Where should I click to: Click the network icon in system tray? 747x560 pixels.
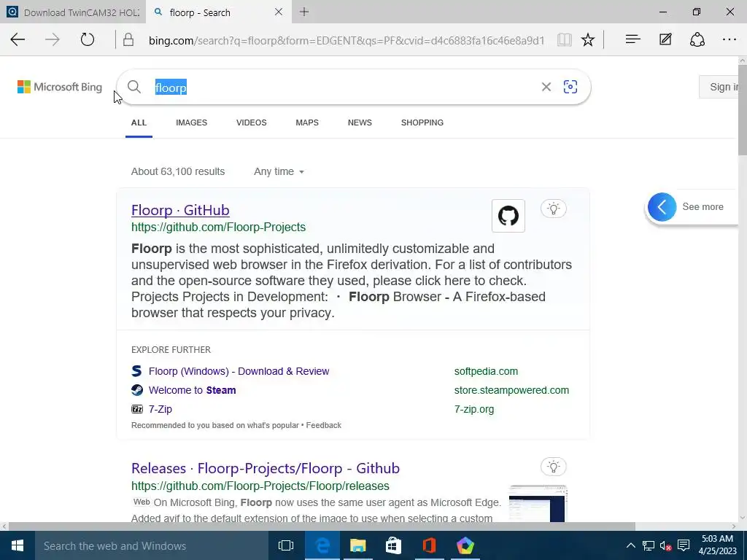tap(649, 545)
